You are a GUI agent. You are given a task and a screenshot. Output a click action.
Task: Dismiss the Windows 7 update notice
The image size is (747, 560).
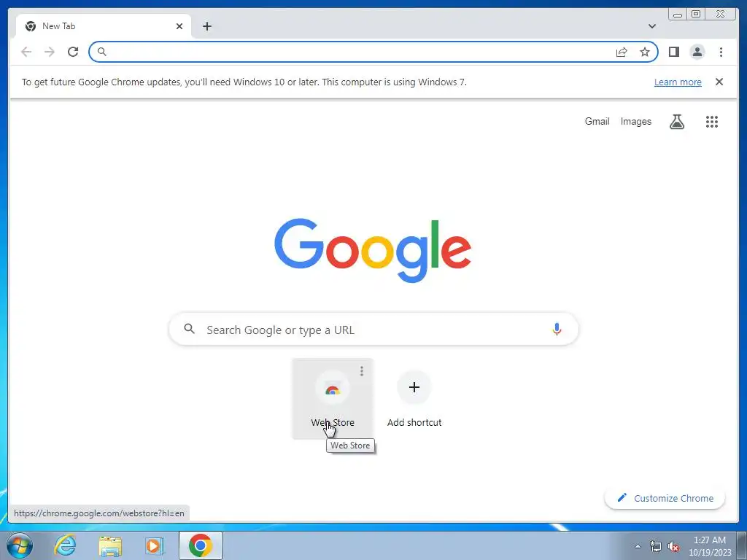click(719, 82)
